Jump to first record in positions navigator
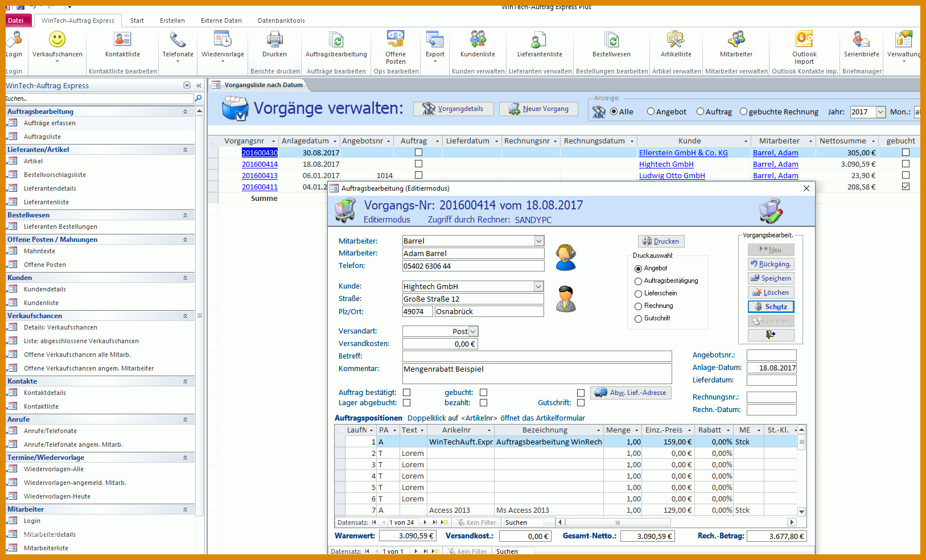Viewport: 926px width, 560px height. [374, 522]
